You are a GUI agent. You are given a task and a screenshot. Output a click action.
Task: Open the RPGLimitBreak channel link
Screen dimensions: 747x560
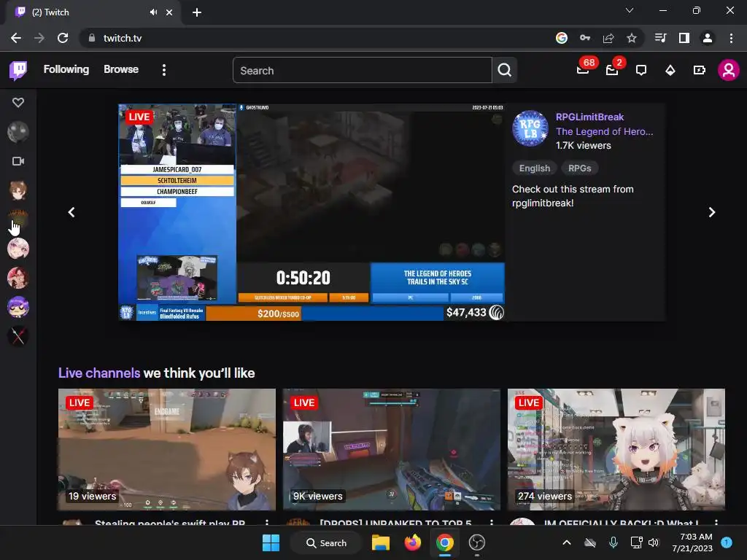click(589, 117)
